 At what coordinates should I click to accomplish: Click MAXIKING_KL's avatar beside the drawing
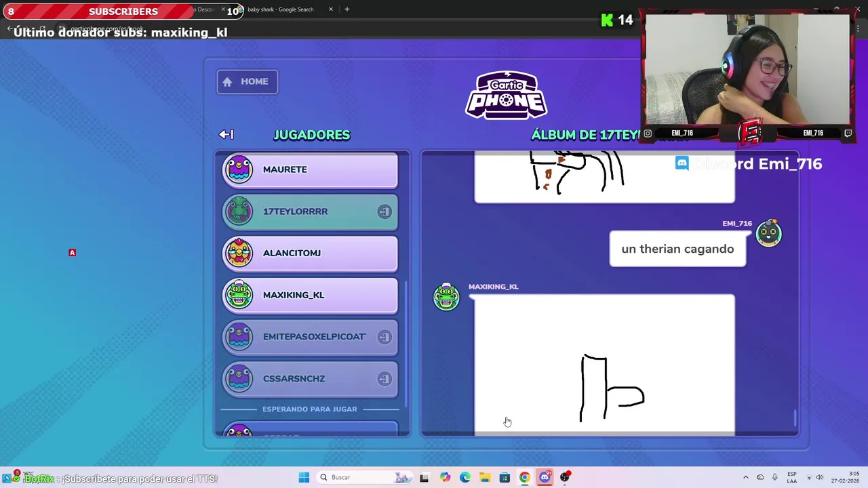pyautogui.click(x=446, y=297)
